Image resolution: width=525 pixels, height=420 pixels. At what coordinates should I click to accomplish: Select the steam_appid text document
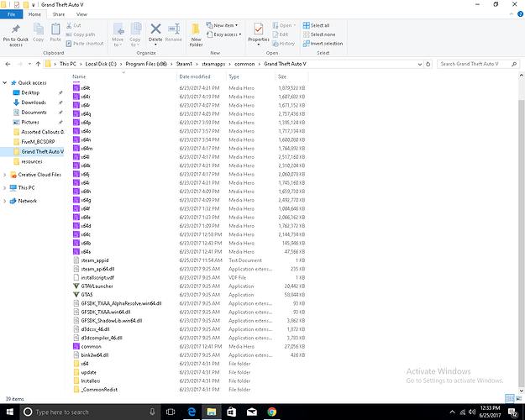click(x=95, y=260)
